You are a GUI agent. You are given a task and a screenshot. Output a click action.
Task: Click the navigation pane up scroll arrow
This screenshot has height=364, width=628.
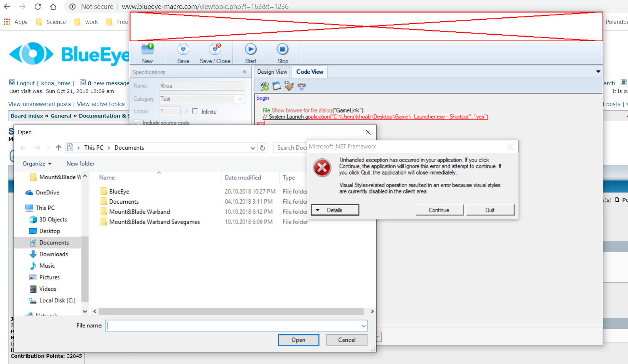tap(85, 176)
